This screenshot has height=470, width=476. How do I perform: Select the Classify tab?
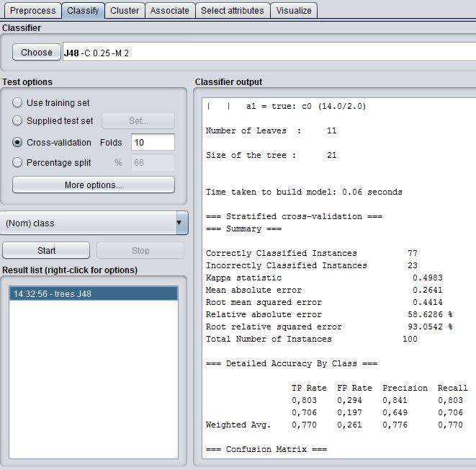84,11
